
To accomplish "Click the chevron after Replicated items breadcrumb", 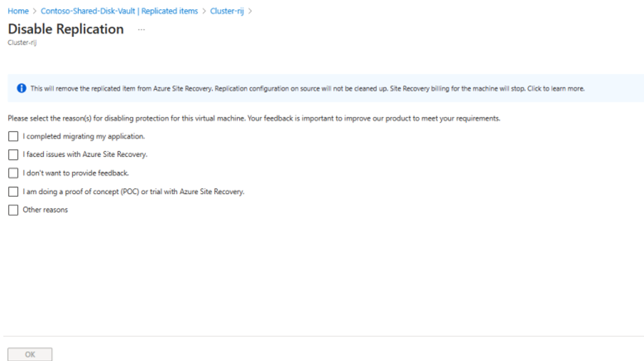I will [204, 11].
